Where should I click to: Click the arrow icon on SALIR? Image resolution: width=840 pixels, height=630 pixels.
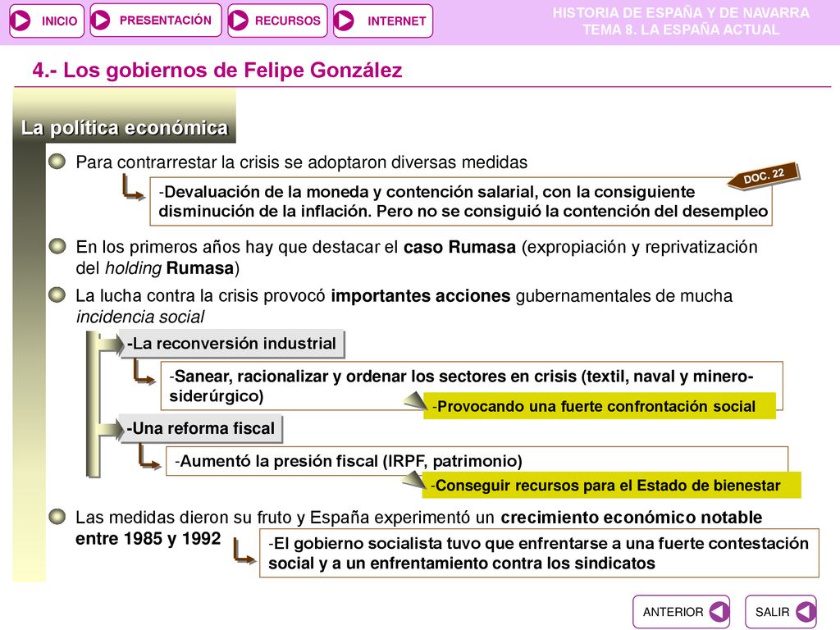pyautogui.click(x=806, y=611)
